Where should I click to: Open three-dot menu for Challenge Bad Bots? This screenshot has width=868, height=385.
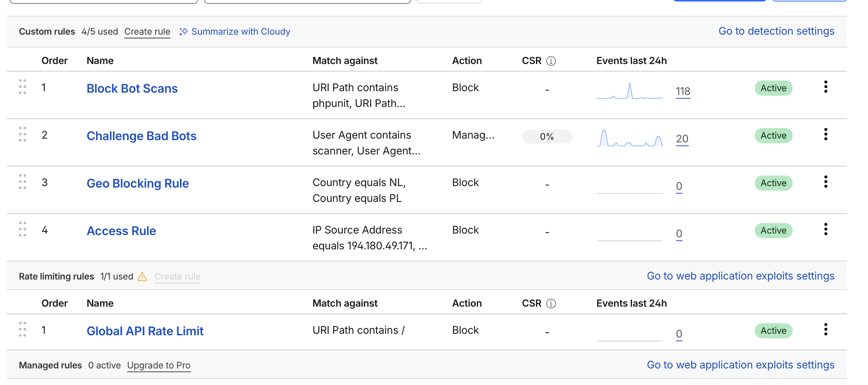point(825,134)
